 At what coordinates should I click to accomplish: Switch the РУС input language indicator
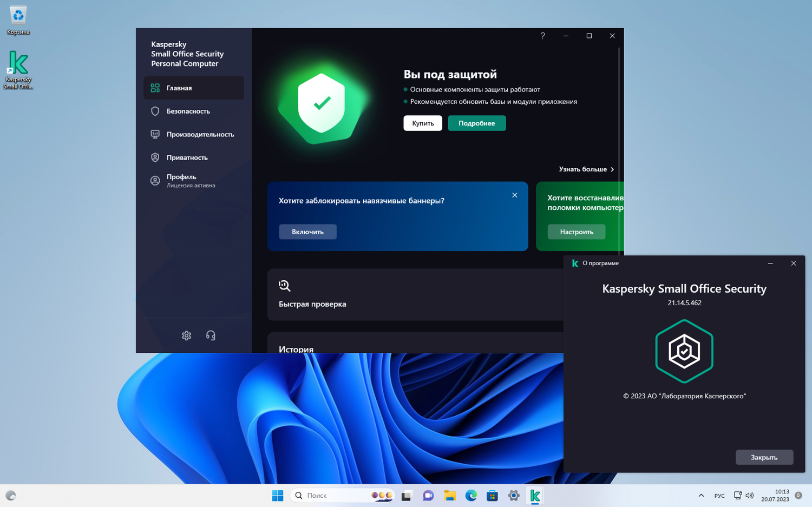coord(719,496)
